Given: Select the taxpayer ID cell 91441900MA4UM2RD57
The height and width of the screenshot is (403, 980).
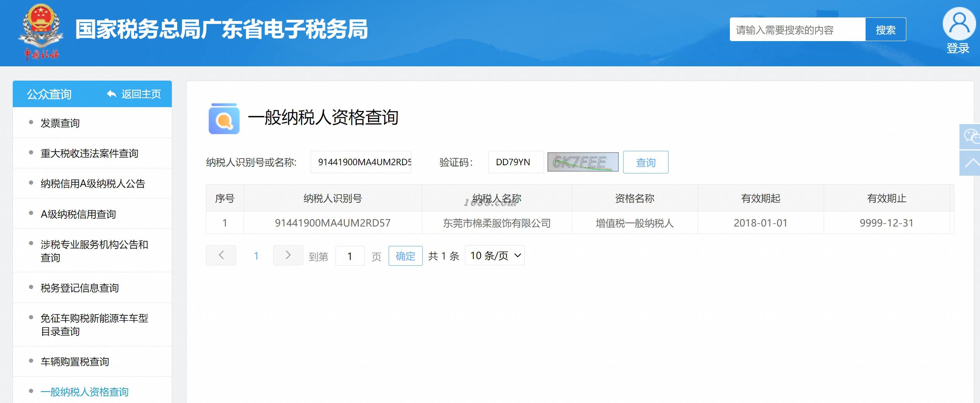Looking at the screenshot, I should tap(333, 223).
